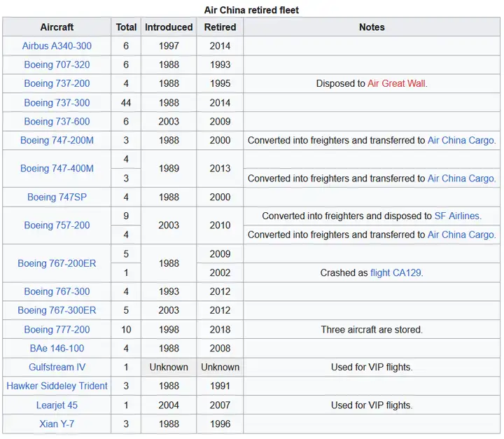504x439 pixels.
Task: Open Air China Cargo link in 757-200 notes
Action: pos(461,235)
